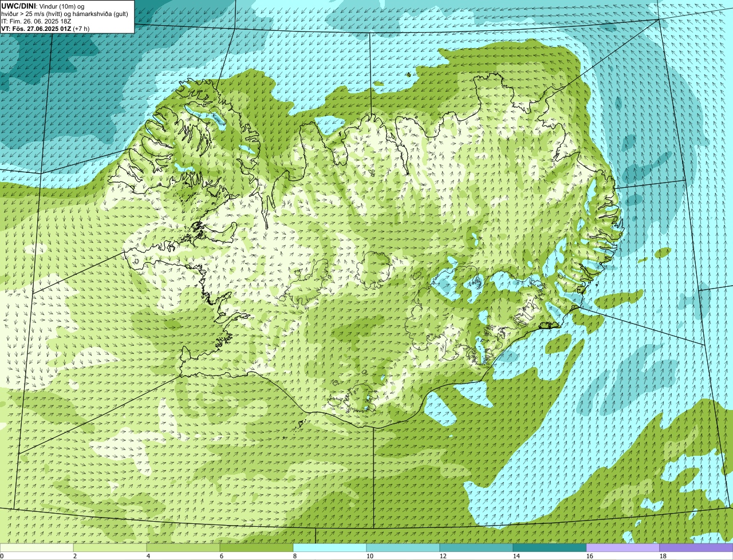Viewport: 733px width, 560px height.
Task: Click the medium teal 12–14 m/s legend swatch
Action: coord(476,548)
